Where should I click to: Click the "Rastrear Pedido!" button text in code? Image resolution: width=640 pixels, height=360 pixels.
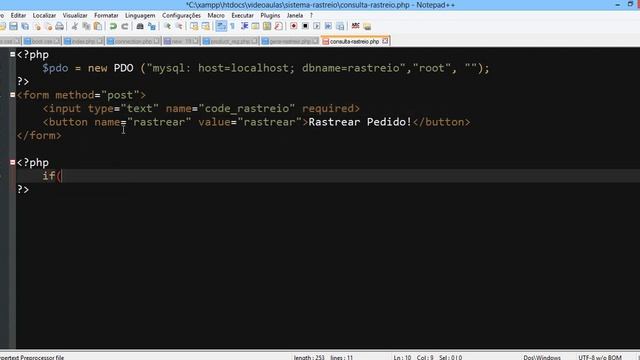pyautogui.click(x=360, y=122)
